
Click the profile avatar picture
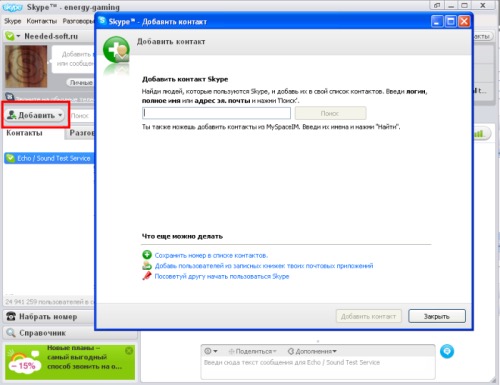(x=26, y=66)
